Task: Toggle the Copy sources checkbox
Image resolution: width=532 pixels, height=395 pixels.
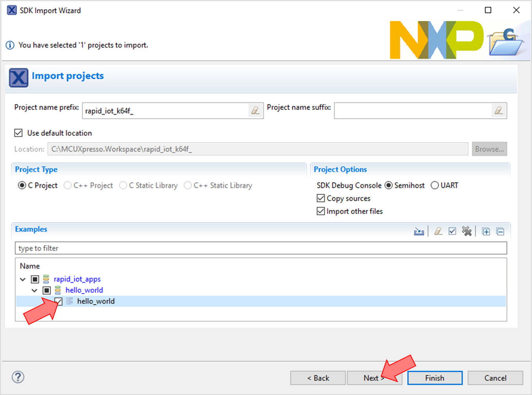Action: (x=321, y=198)
